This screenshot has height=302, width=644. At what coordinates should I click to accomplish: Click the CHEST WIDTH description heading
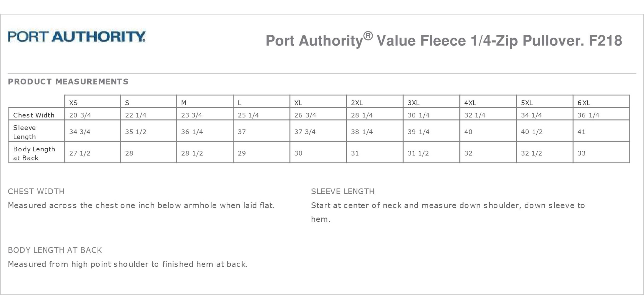click(36, 191)
